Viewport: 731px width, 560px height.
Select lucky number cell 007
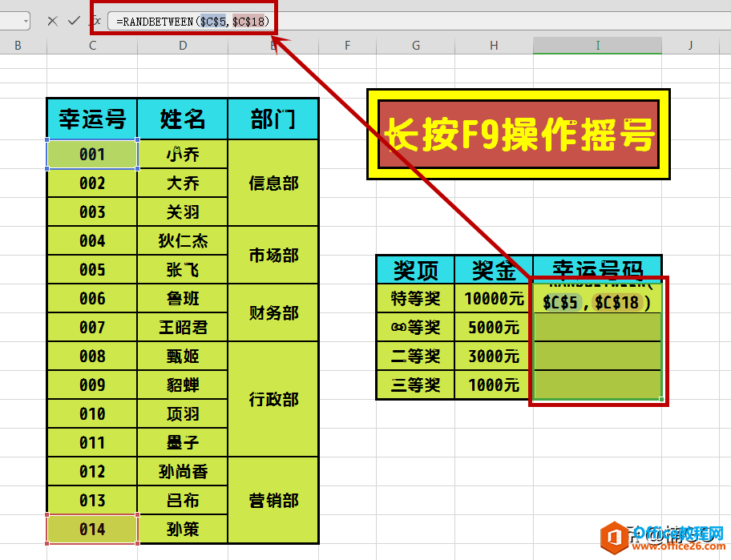(x=92, y=328)
